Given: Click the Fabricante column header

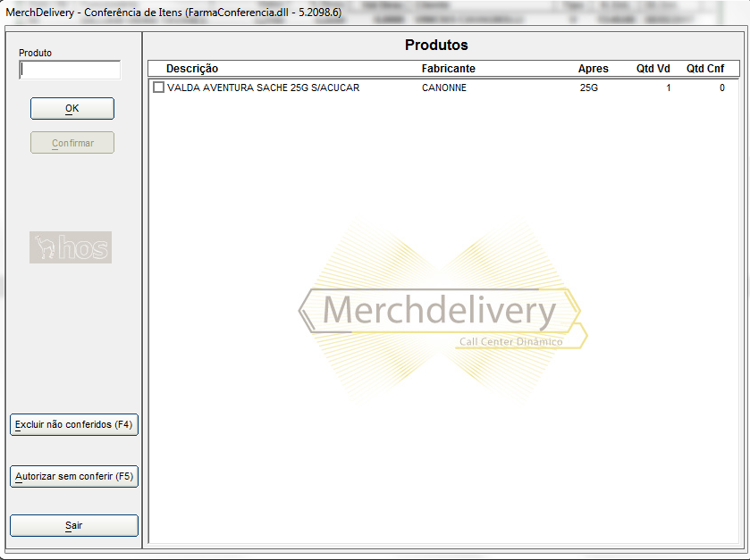Looking at the screenshot, I should 449,69.
